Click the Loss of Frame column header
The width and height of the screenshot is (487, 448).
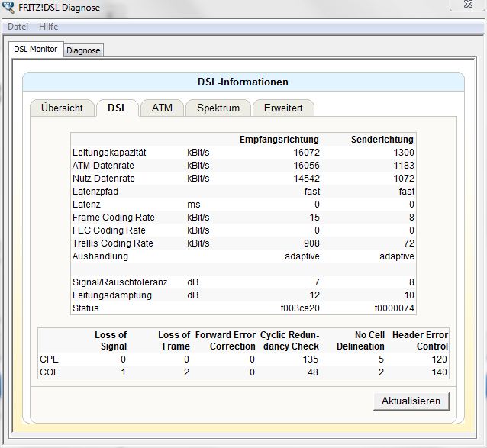click(174, 340)
